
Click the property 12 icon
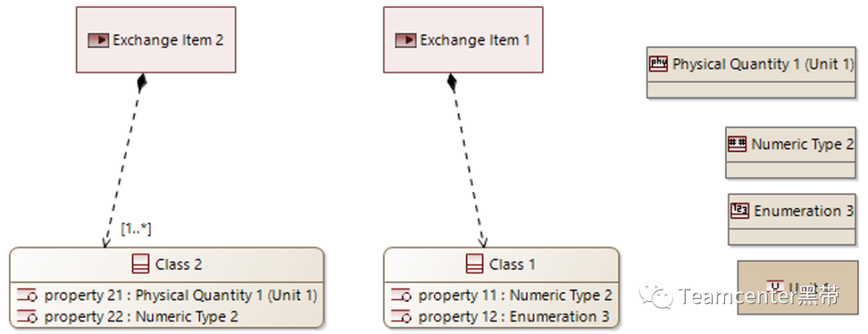click(x=401, y=317)
